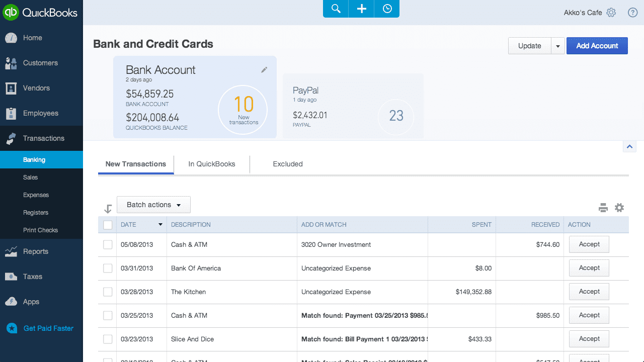Sort by the DATE column arrow

[x=160, y=225]
